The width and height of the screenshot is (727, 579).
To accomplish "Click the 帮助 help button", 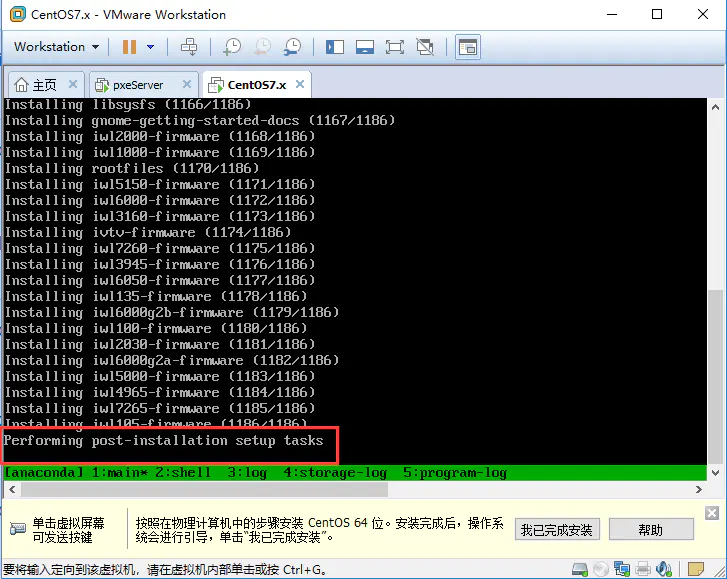I will [651, 529].
